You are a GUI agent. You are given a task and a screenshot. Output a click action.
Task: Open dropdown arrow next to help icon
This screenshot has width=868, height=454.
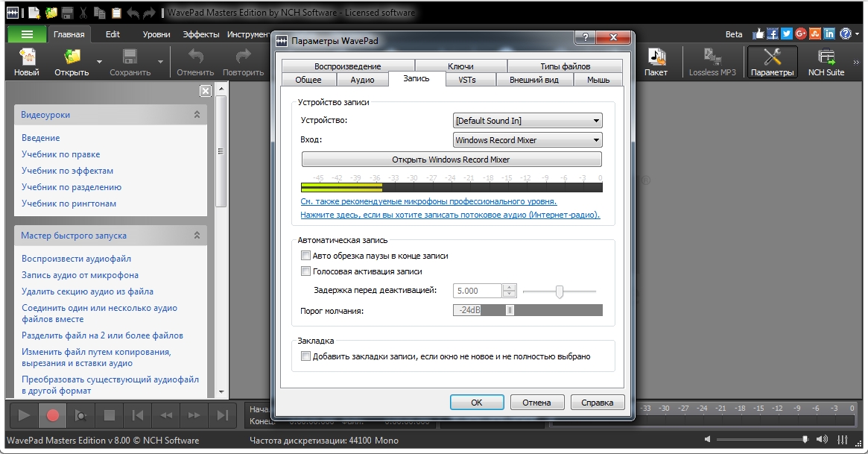858,34
